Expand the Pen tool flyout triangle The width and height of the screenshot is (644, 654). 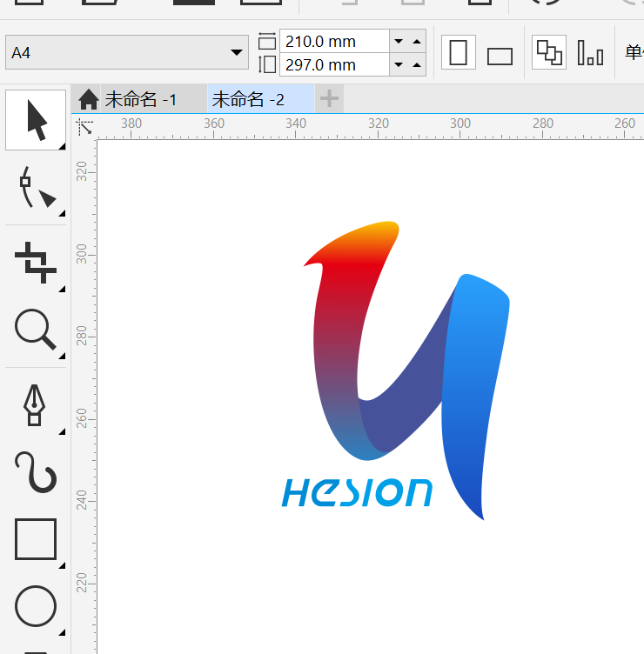pyautogui.click(x=62, y=431)
